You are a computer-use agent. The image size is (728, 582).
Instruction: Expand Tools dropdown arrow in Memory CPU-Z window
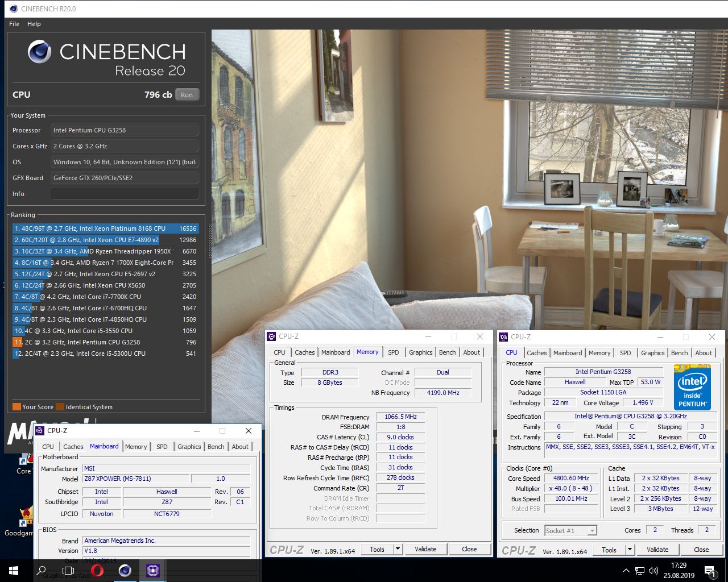[x=398, y=549]
